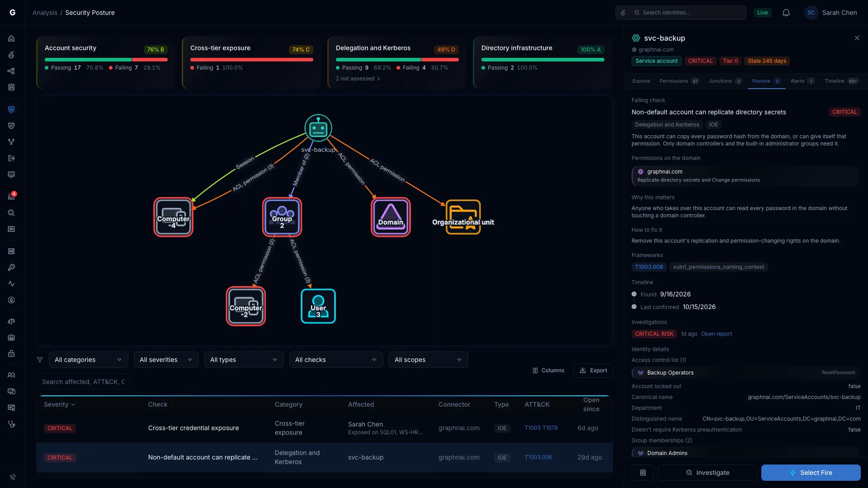Viewport: 868px width, 488px height.
Task: Open the sidebar key icon
Action: tap(11, 267)
